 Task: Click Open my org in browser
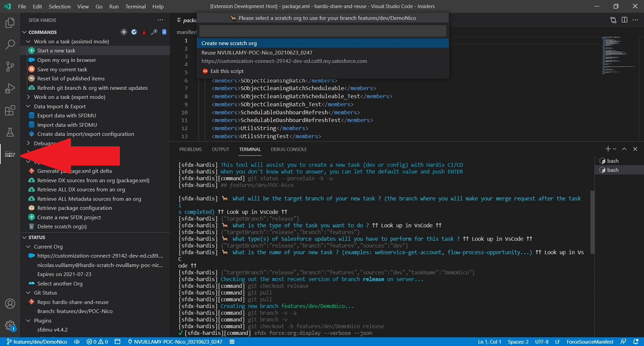pos(67,60)
